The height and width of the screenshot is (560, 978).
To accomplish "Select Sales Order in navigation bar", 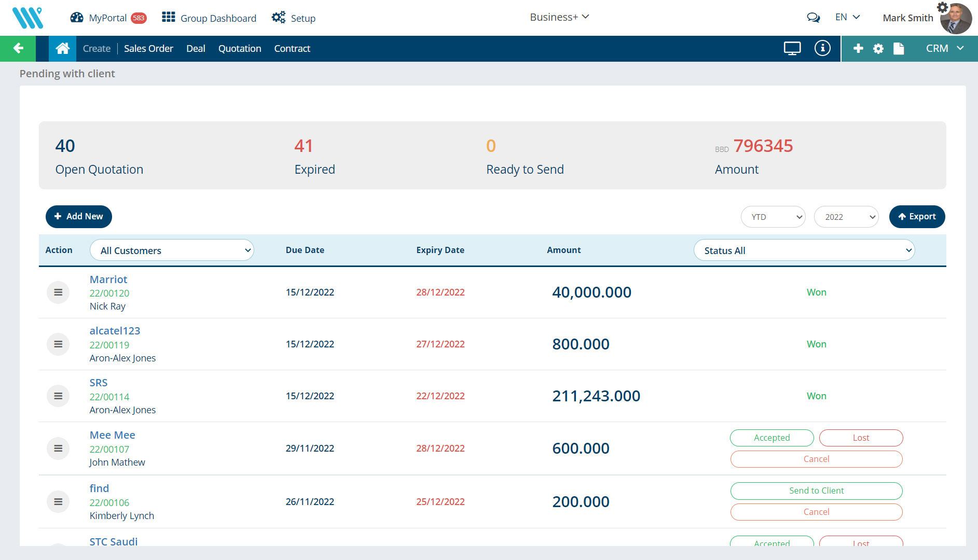I will tap(148, 48).
